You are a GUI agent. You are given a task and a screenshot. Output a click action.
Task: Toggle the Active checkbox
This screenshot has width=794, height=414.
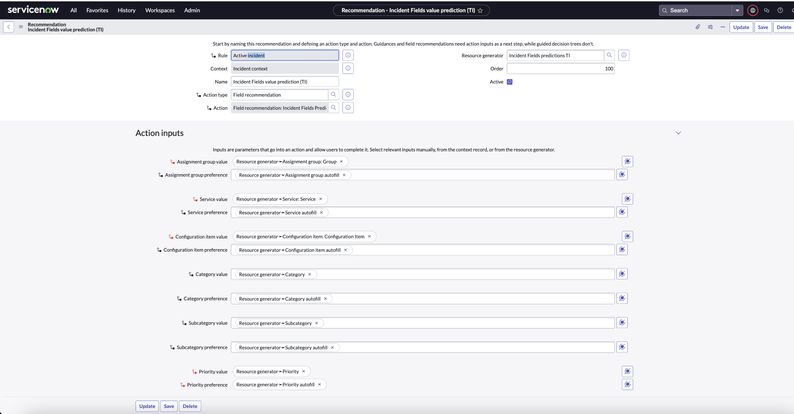pyautogui.click(x=509, y=81)
